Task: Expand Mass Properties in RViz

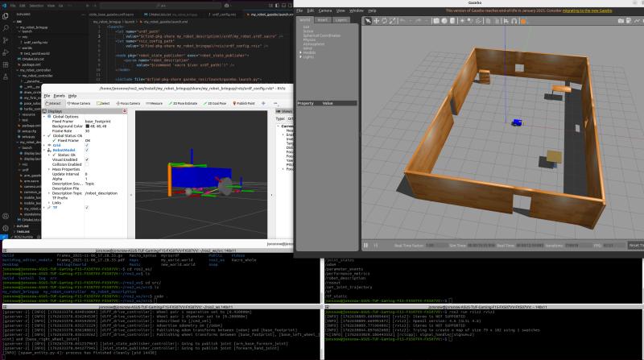Action: (x=49, y=169)
